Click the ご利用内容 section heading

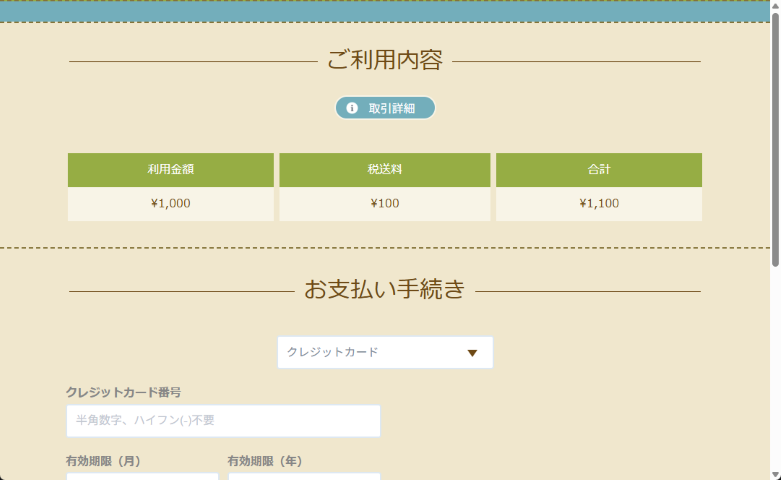[x=385, y=61]
